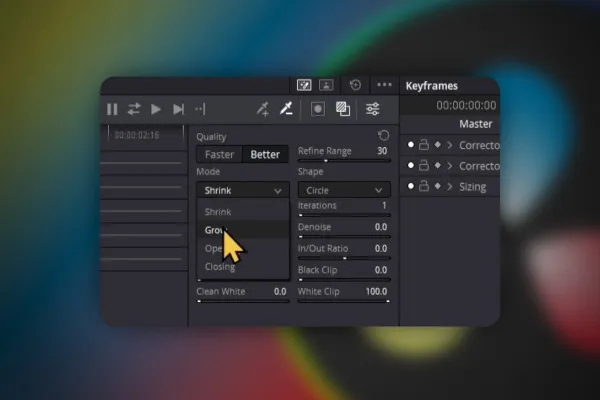The width and height of the screenshot is (600, 400).
Task: Click the Black Clip value 0.0
Action: pos(381,270)
